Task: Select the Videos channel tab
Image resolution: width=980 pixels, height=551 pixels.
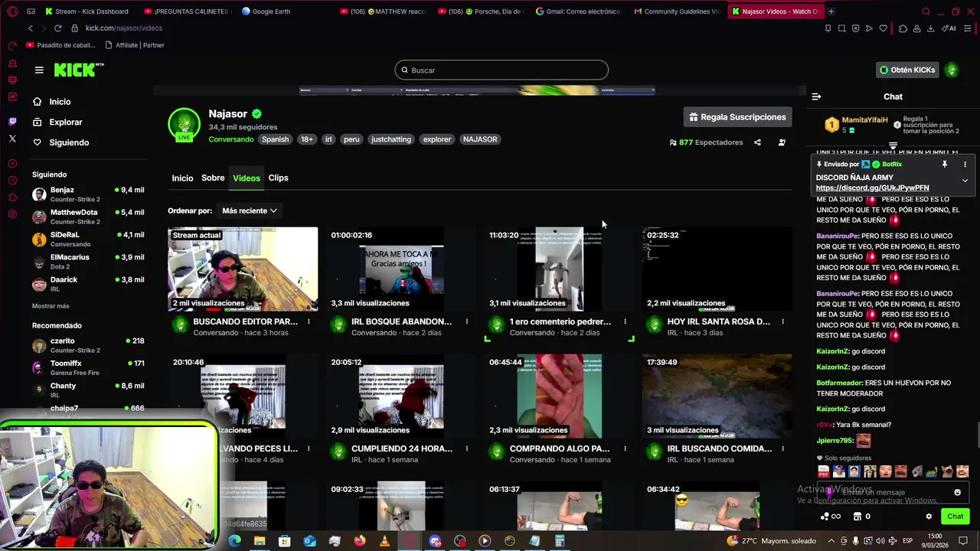Action: [x=247, y=178]
